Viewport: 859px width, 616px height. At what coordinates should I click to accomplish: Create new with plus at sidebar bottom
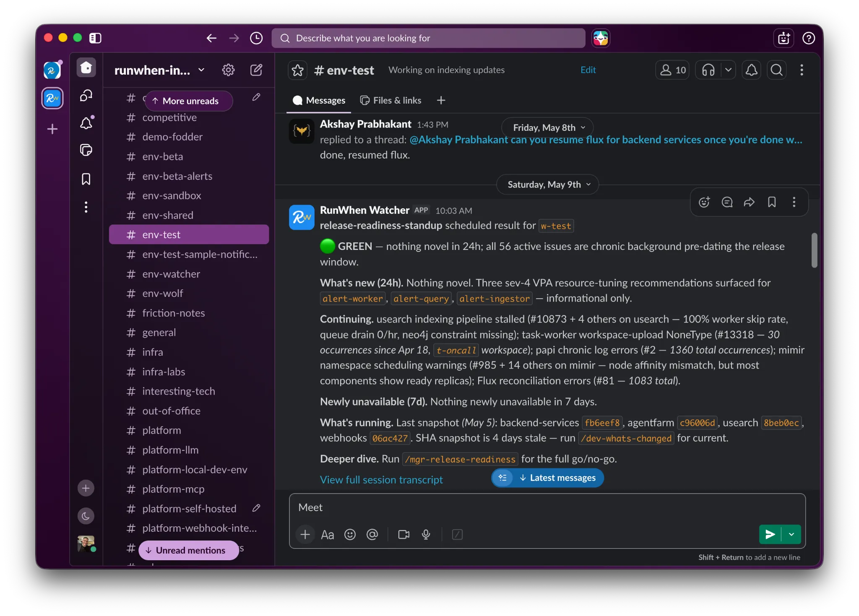tap(86, 488)
